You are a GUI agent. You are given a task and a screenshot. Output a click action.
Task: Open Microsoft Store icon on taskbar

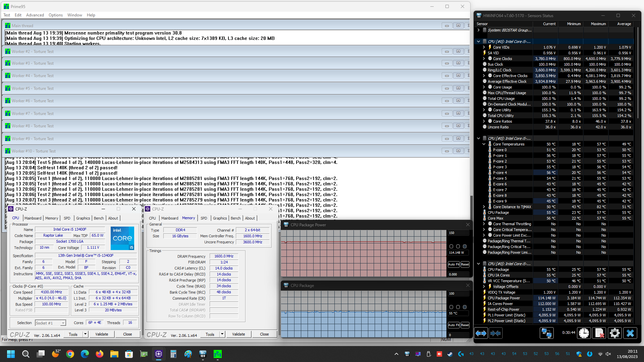pos(129,354)
